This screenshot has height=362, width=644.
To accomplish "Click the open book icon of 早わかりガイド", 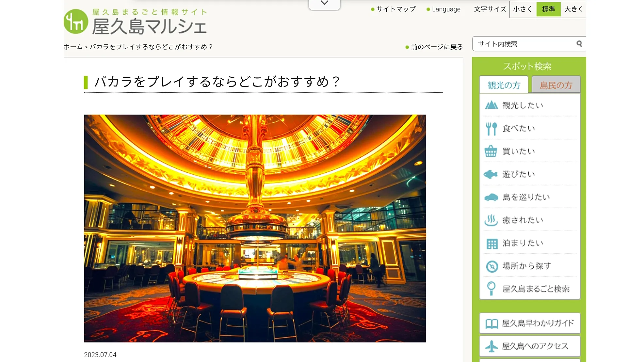I will (x=491, y=323).
